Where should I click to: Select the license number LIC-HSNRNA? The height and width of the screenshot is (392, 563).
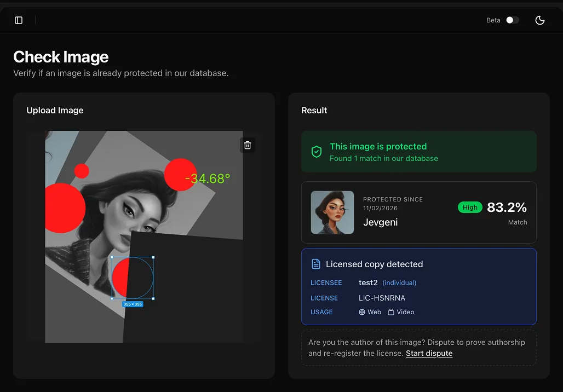382,298
